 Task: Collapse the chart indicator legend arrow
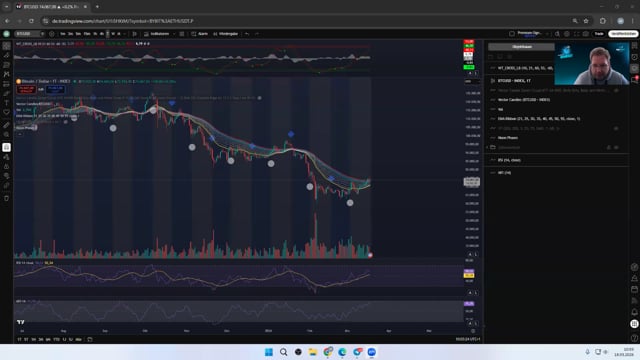[x=20, y=134]
